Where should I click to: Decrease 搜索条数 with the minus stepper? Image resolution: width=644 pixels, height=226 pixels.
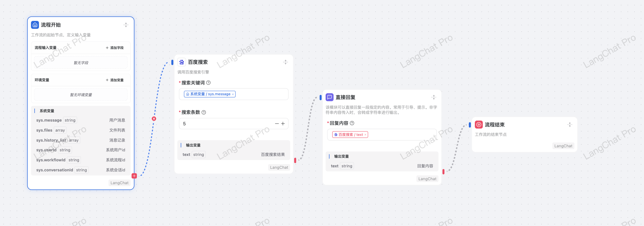(276, 124)
